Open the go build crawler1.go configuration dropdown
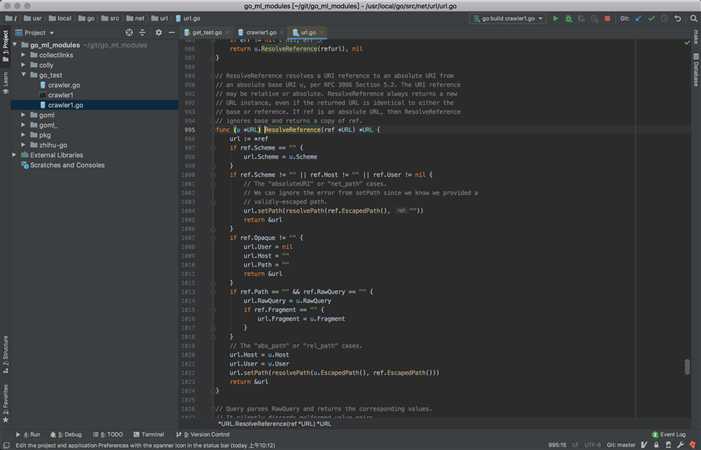The width and height of the screenshot is (701, 450). pos(508,19)
